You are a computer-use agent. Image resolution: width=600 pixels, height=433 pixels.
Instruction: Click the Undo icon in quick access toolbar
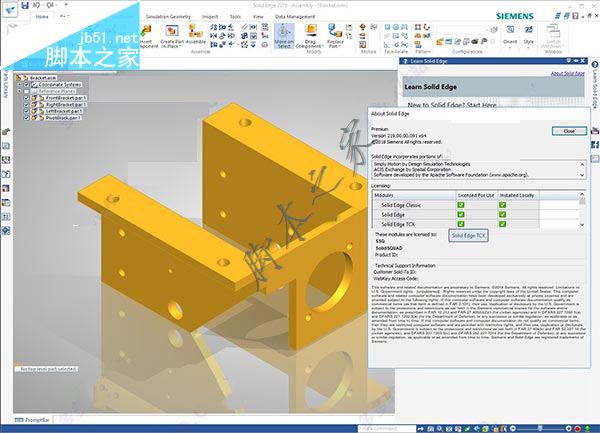[x=36, y=5]
